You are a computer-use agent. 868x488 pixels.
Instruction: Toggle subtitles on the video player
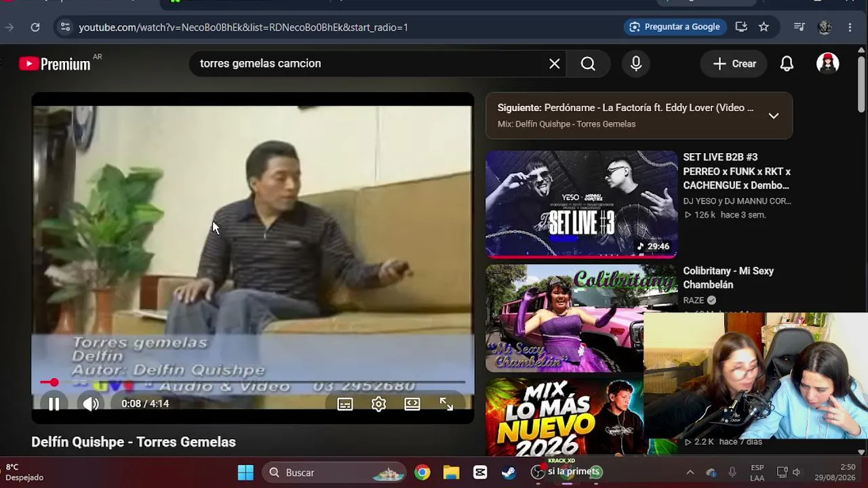[345, 404]
